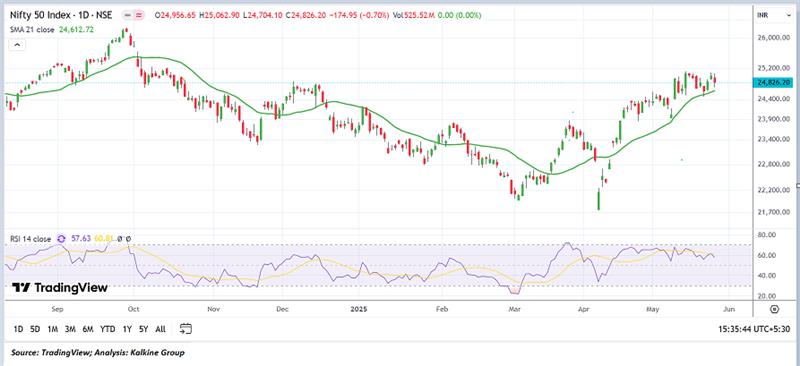800x366 pixels.
Task: Select the 1Y time range
Action: pyautogui.click(x=127, y=329)
